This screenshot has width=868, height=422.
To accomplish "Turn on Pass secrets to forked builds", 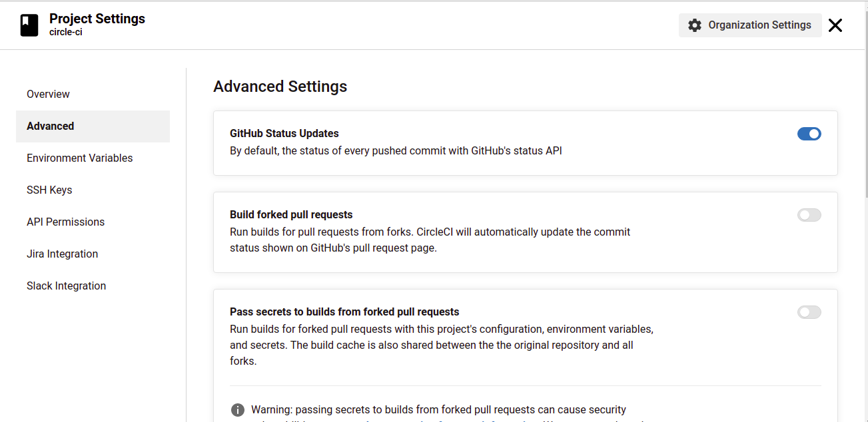I will click(x=809, y=312).
